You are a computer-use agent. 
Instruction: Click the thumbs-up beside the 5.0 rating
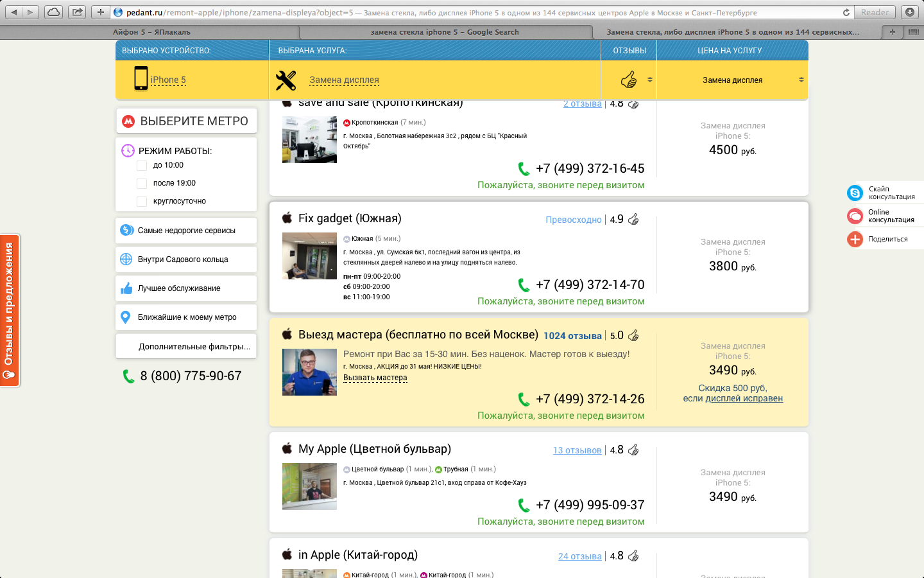[633, 335]
